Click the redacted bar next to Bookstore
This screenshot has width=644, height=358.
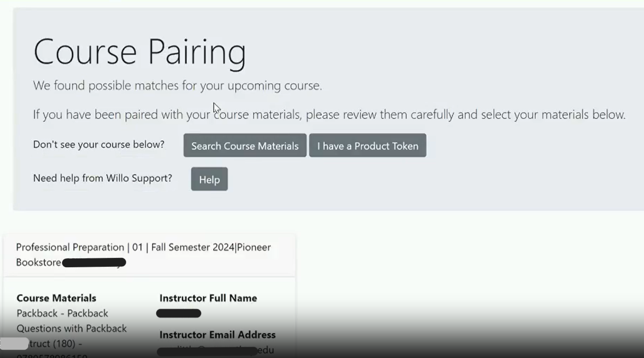pyautogui.click(x=94, y=263)
